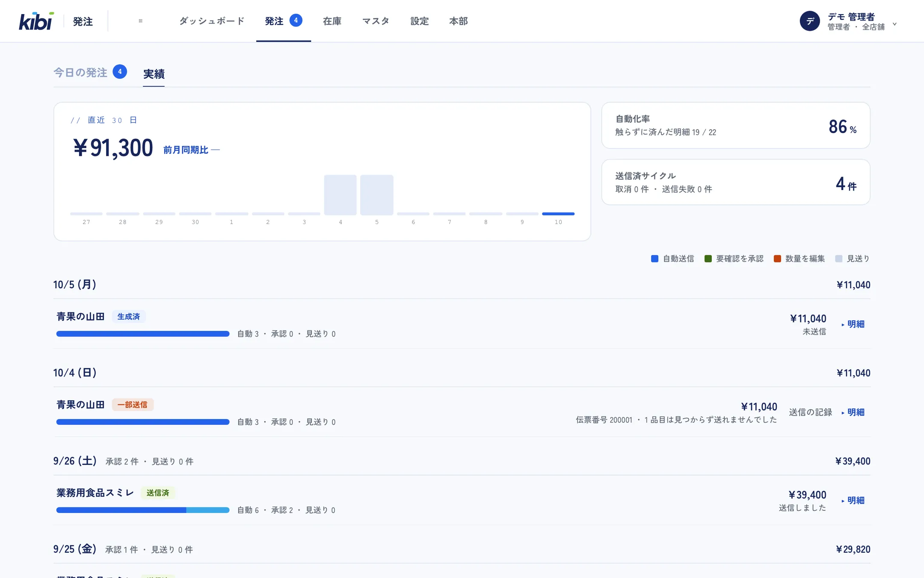Click the highlighted day 10 bar

point(558,214)
